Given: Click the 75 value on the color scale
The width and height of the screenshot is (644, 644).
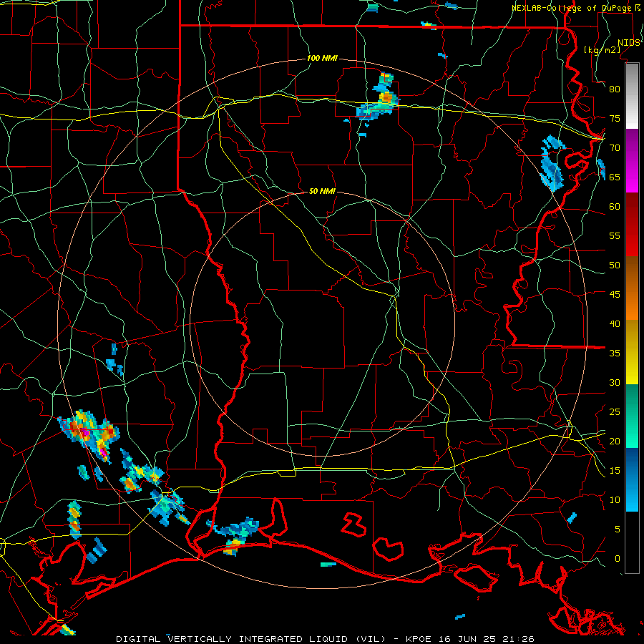Looking at the screenshot, I should (x=615, y=118).
